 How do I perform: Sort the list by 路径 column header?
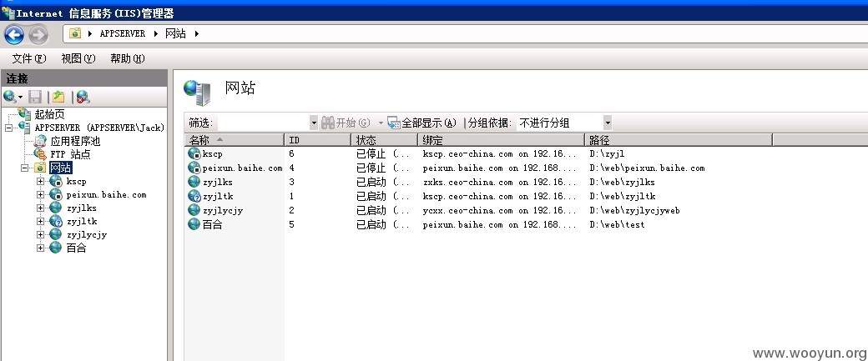coord(679,140)
